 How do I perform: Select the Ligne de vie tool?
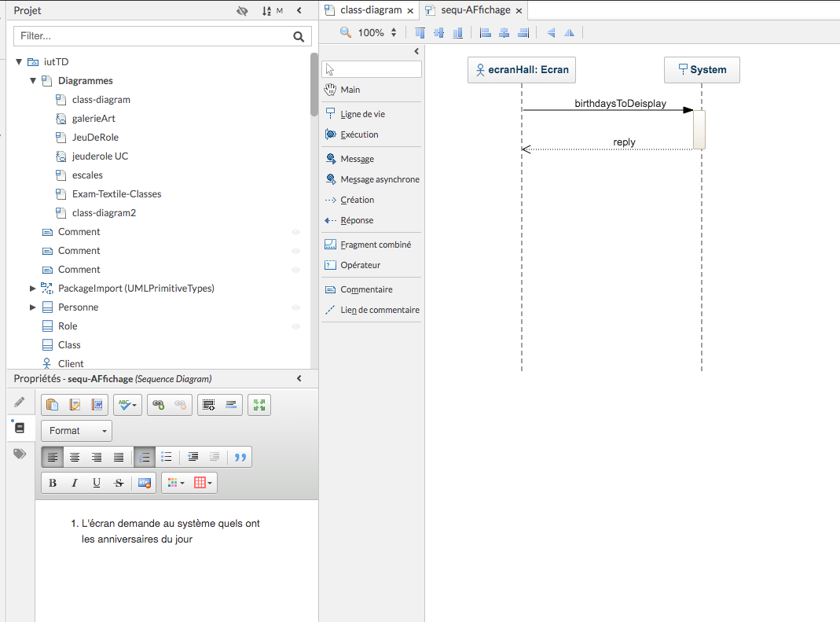tap(362, 114)
